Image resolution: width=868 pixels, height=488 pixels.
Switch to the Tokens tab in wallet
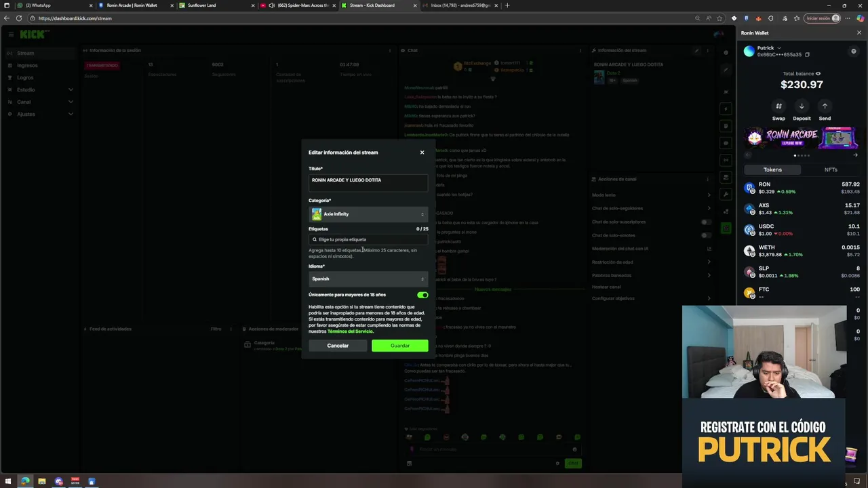point(772,169)
